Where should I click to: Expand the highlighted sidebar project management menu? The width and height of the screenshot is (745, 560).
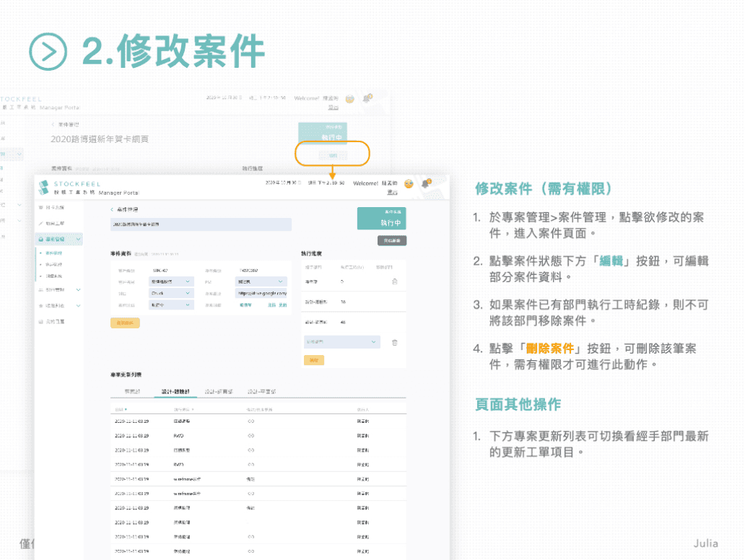click(x=59, y=239)
